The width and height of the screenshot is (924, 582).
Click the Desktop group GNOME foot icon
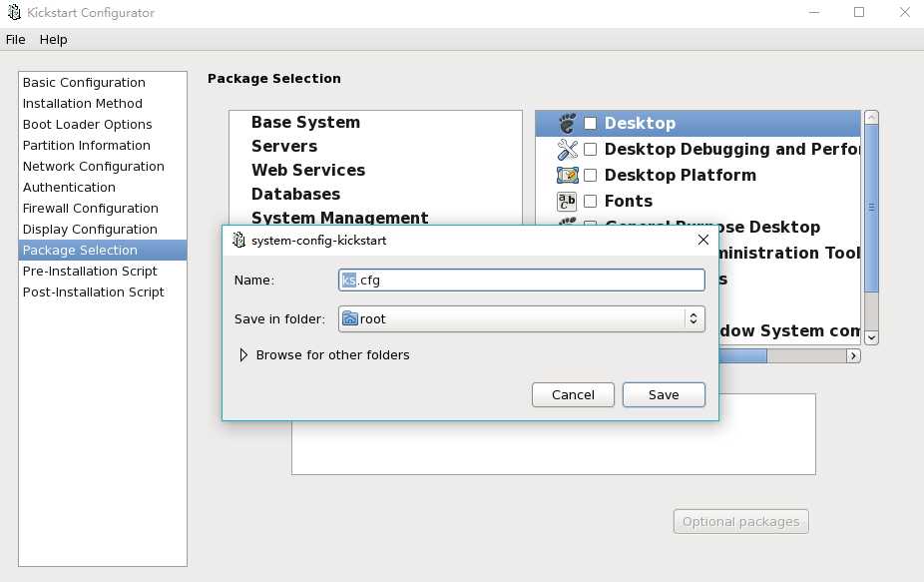point(567,123)
